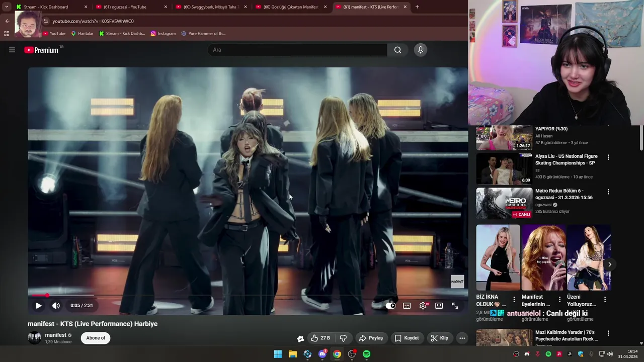Open player settings gear
Viewport: 644px width, 362px height.
(x=423, y=305)
